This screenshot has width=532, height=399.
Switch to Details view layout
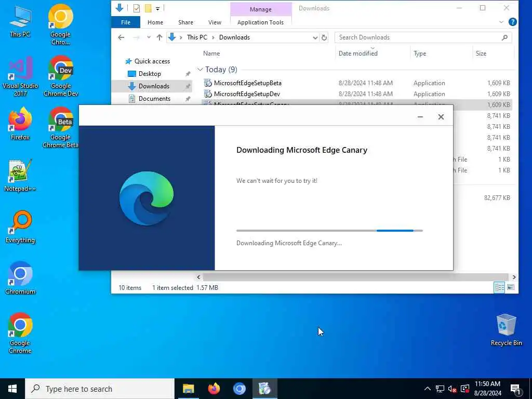pos(499,287)
